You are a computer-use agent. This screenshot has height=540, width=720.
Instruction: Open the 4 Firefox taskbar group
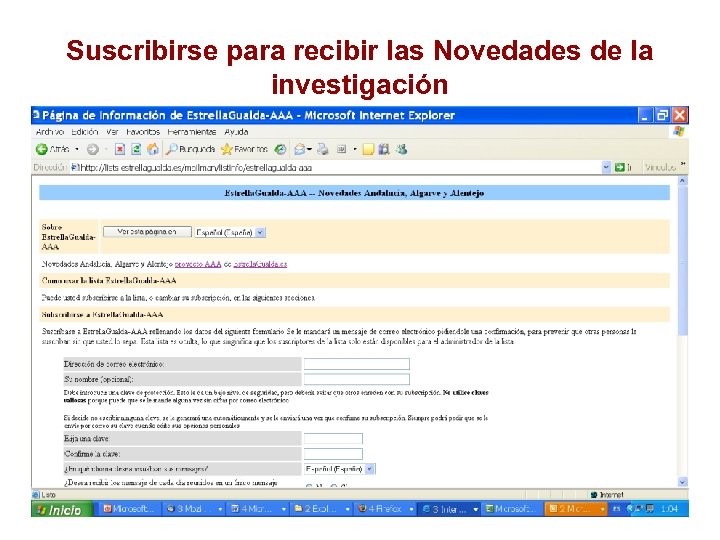pos(385,509)
